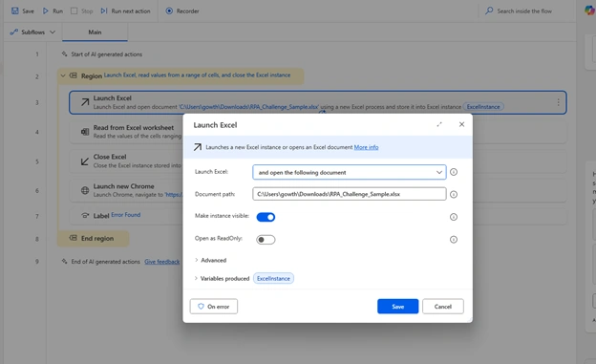Close the Launch Excel dialog
This screenshot has width=596, height=364.
[461, 124]
